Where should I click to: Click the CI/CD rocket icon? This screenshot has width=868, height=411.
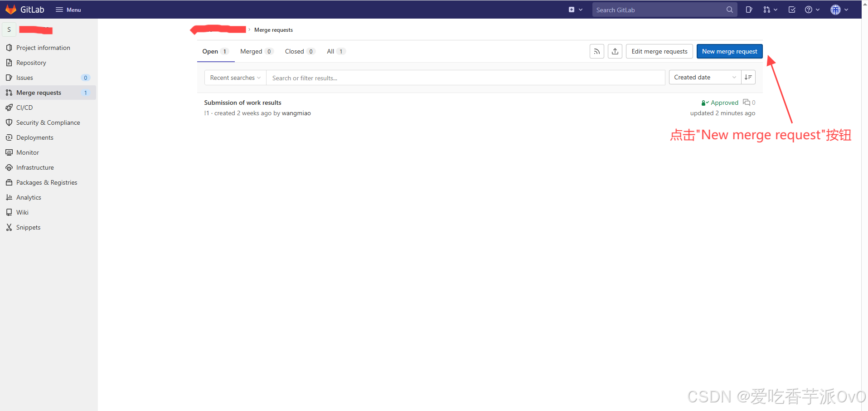point(9,108)
